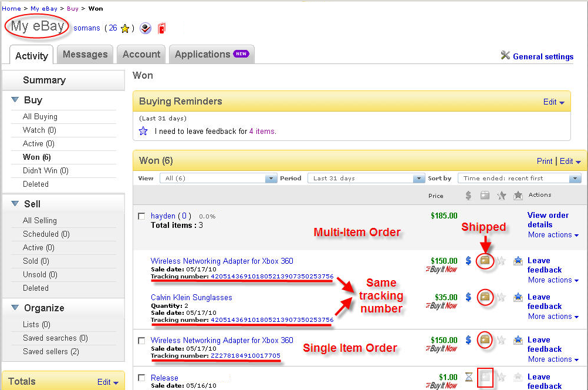Viewport: 588px width, 390px height.
Task: Open the Release item listing link
Action: (164, 378)
